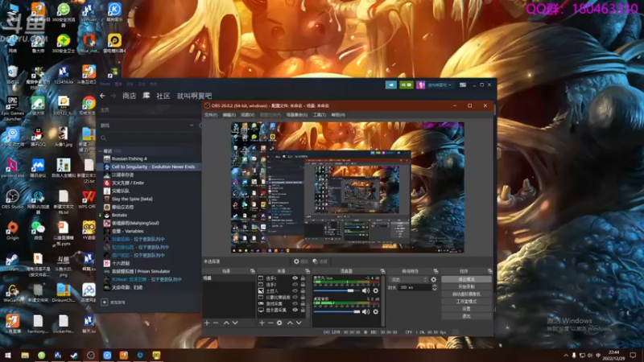
Task: Click the Steam library search magnifier
Action: coord(104,138)
